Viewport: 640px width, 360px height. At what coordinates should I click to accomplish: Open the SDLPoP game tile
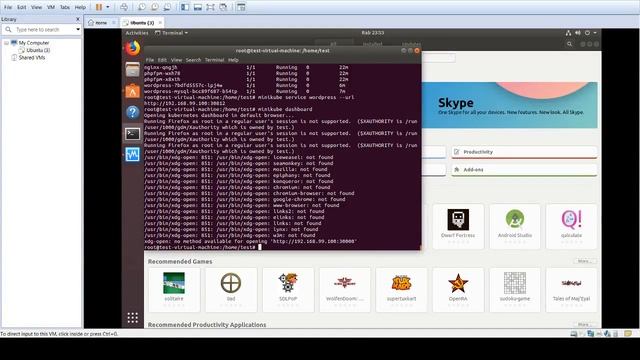click(x=288, y=290)
